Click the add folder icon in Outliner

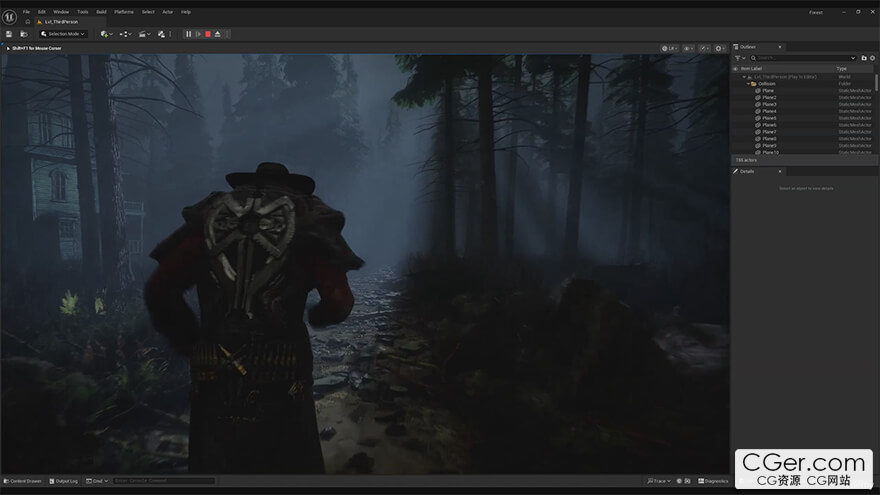pos(864,58)
